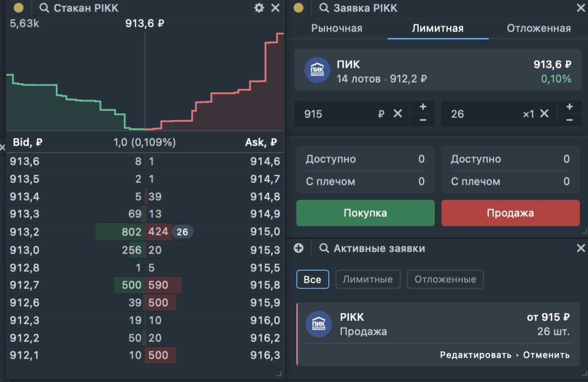Increase price with the plus stepper
Viewport: 588px width, 382px height.
pos(423,107)
